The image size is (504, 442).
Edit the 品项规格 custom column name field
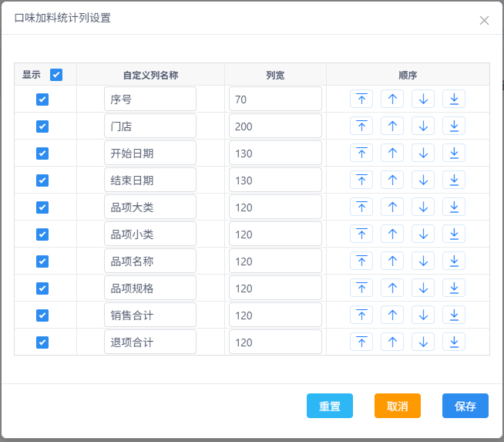coord(150,288)
